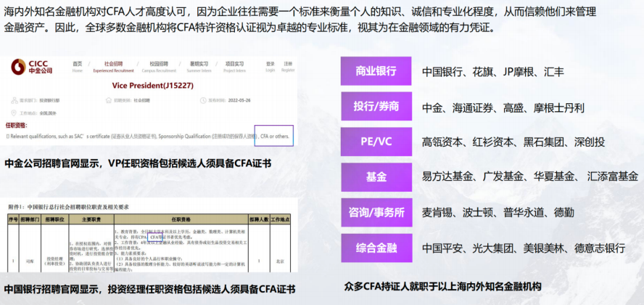Click the text 中国银行、花旗、JP摩根、汇丰
The width and height of the screenshot is (644, 305).
click(493, 72)
